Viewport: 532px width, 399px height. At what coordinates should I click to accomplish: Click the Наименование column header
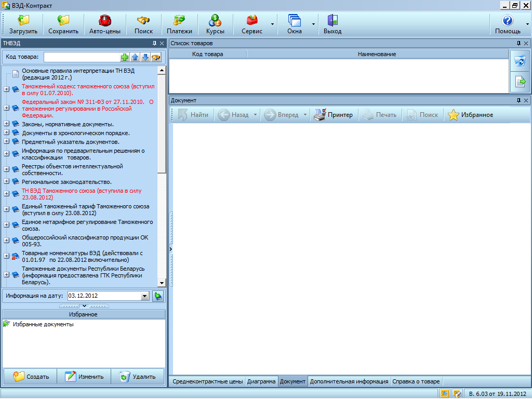coord(377,54)
